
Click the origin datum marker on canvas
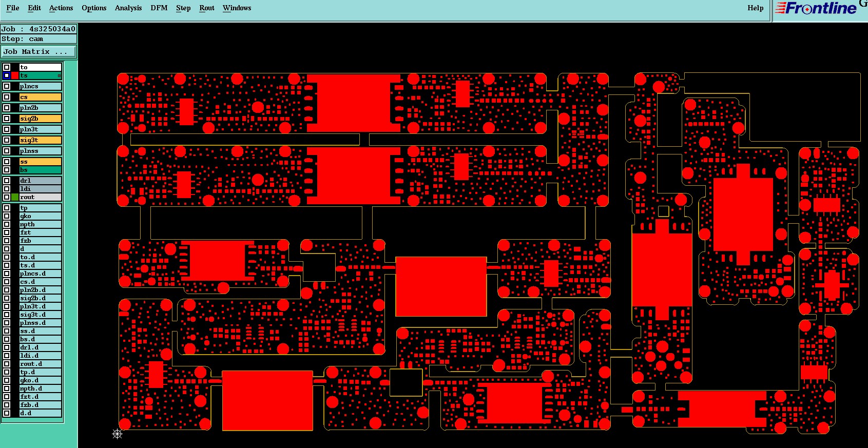coord(118,434)
